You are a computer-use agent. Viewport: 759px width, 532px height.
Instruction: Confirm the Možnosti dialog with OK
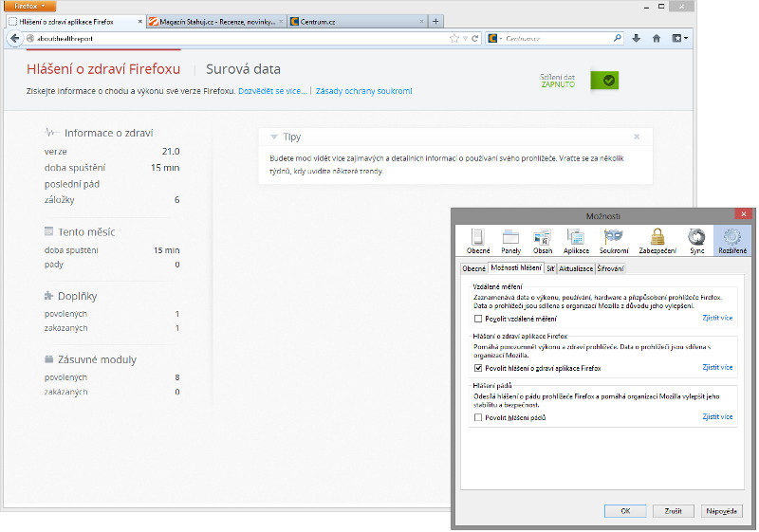[625, 511]
